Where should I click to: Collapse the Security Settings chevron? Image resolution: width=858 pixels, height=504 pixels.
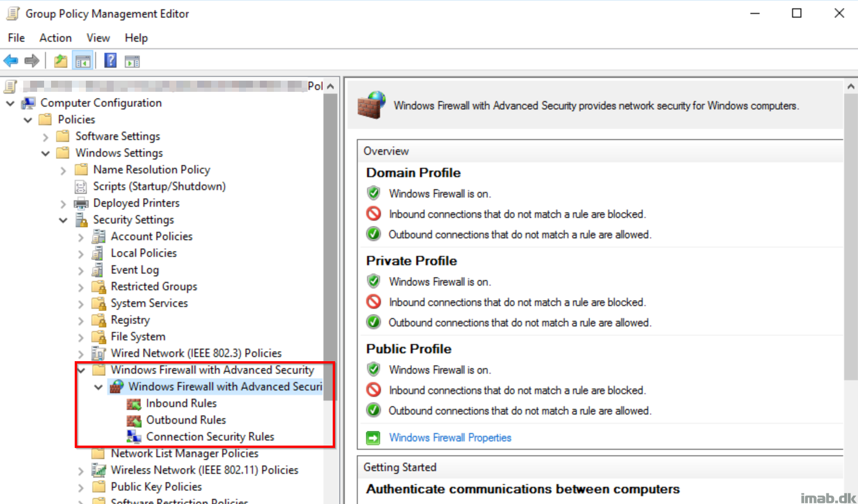point(63,220)
